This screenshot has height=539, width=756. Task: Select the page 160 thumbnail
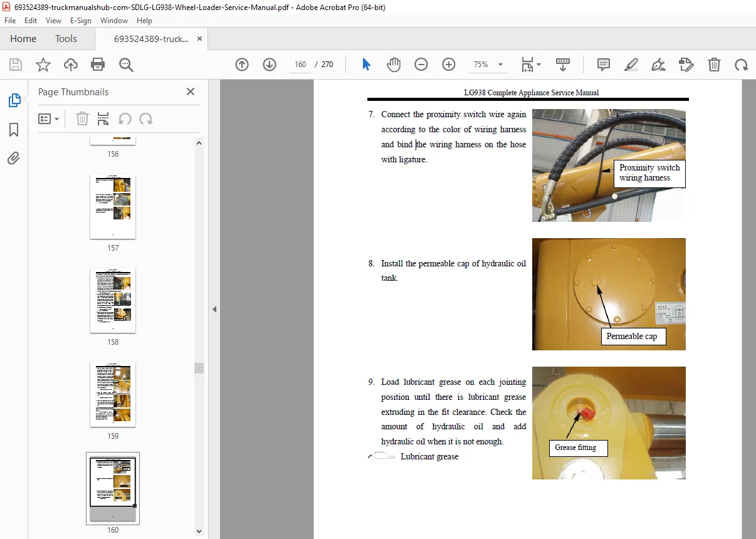113,489
